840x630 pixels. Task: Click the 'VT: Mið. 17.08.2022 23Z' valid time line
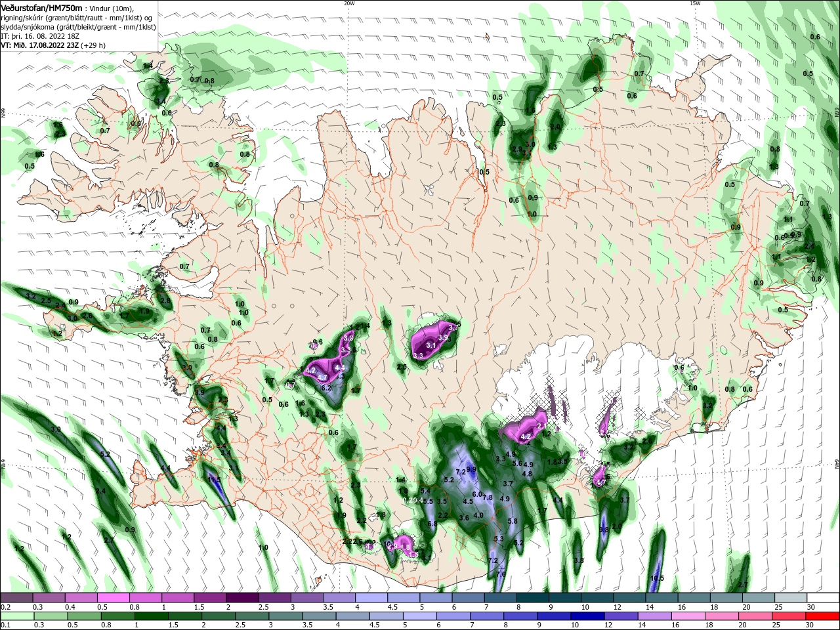tap(39, 45)
